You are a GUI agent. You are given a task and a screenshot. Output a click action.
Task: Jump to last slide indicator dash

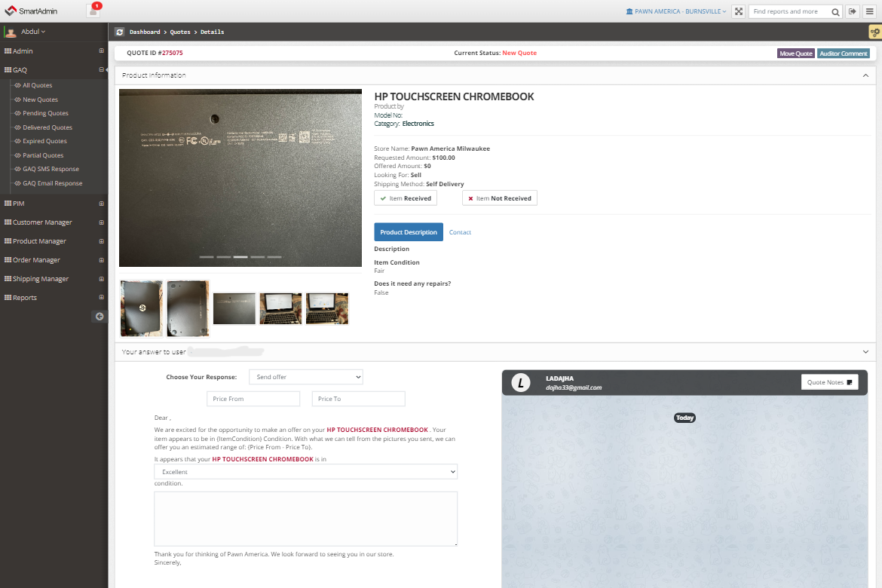click(274, 257)
